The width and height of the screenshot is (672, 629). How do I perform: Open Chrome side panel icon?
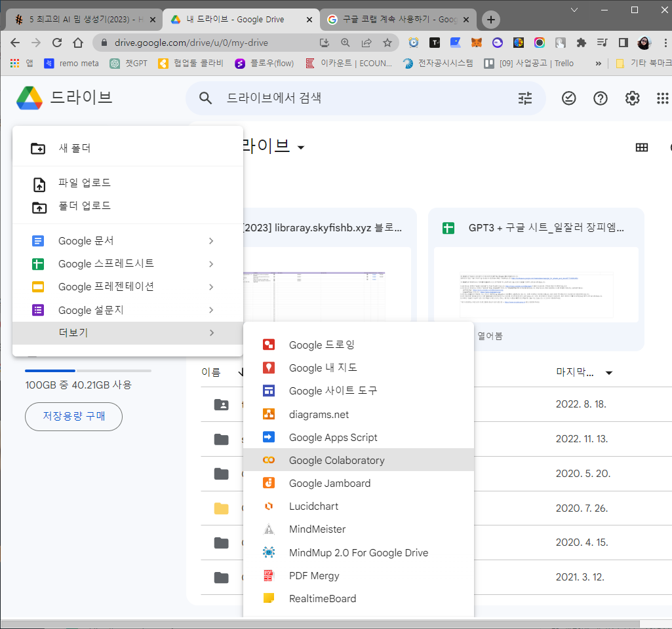[623, 43]
